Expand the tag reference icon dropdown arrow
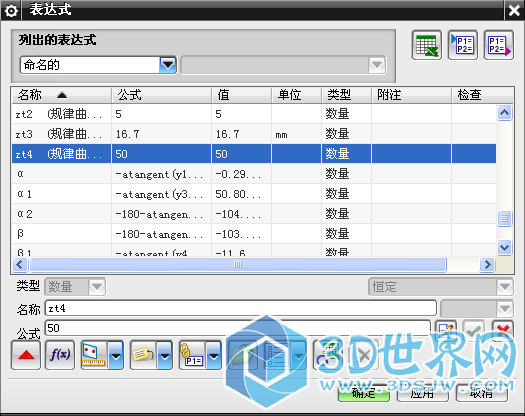 click(x=165, y=355)
